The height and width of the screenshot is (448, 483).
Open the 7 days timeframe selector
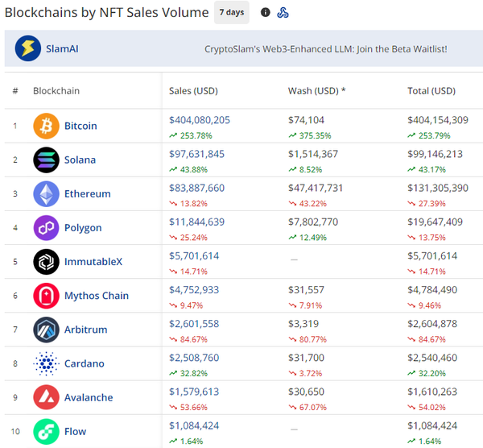click(232, 12)
